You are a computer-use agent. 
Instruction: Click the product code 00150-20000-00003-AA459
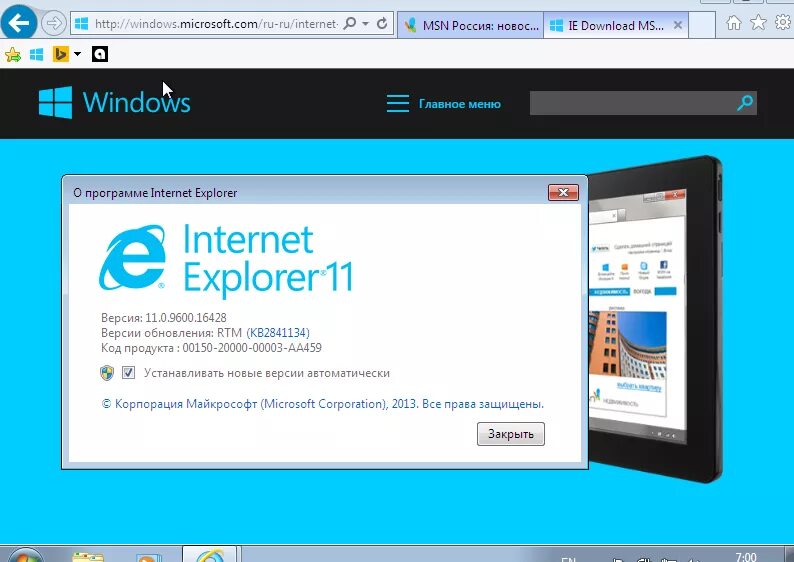252,348
